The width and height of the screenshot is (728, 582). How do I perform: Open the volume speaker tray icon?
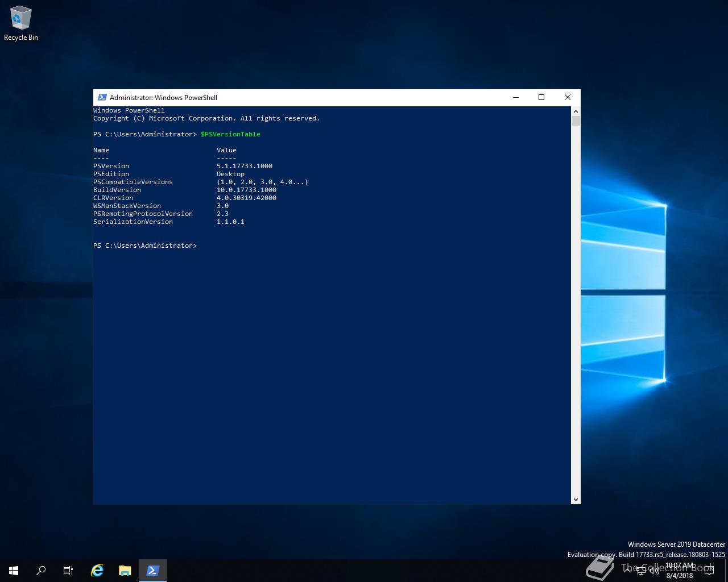click(654, 571)
